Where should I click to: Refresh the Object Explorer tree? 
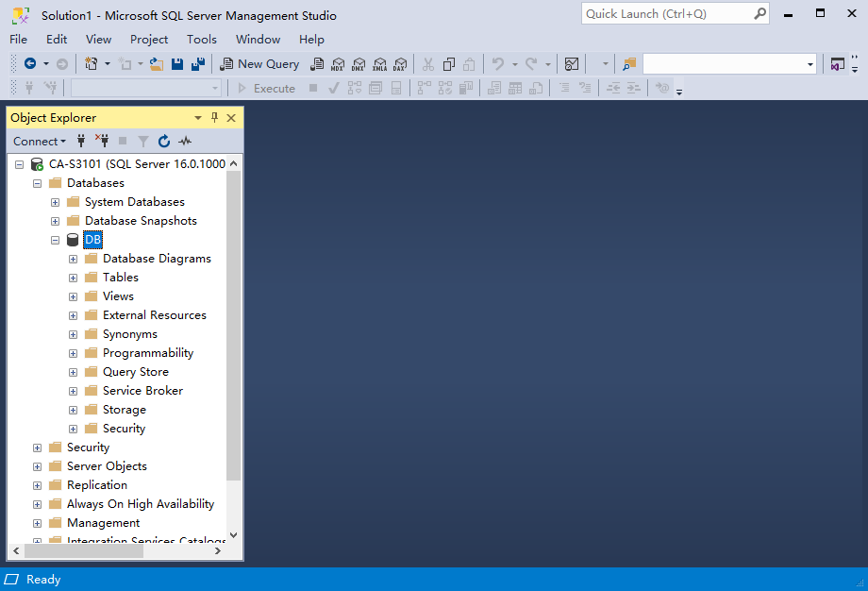pyautogui.click(x=164, y=142)
